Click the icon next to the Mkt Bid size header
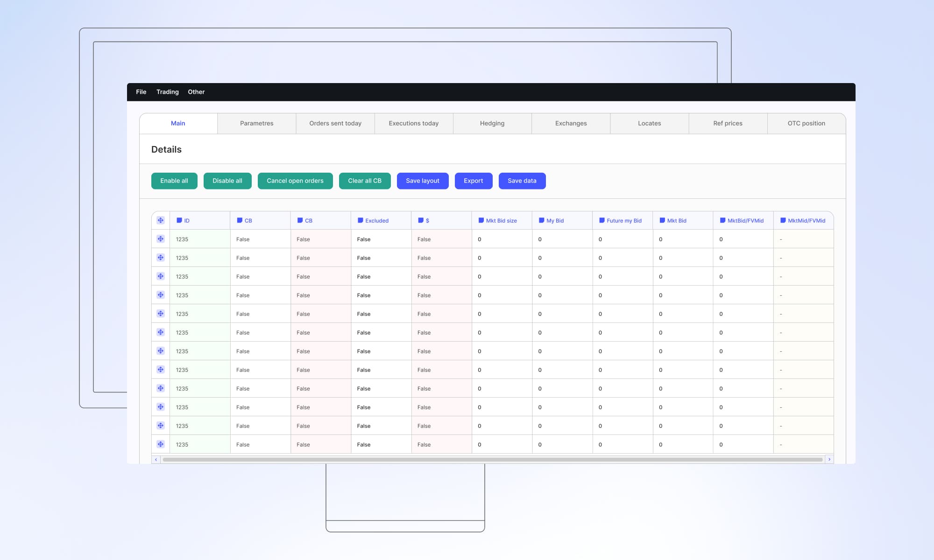The image size is (934, 560). [x=481, y=220]
